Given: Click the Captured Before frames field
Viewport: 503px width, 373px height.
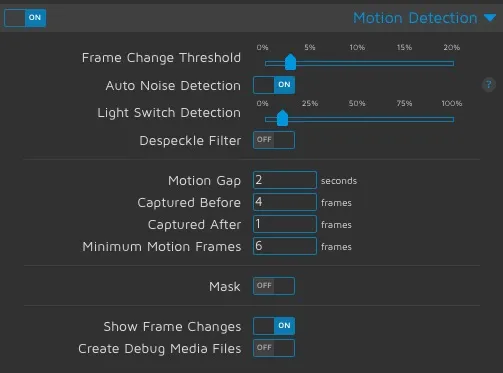Looking at the screenshot, I should click(285, 202).
